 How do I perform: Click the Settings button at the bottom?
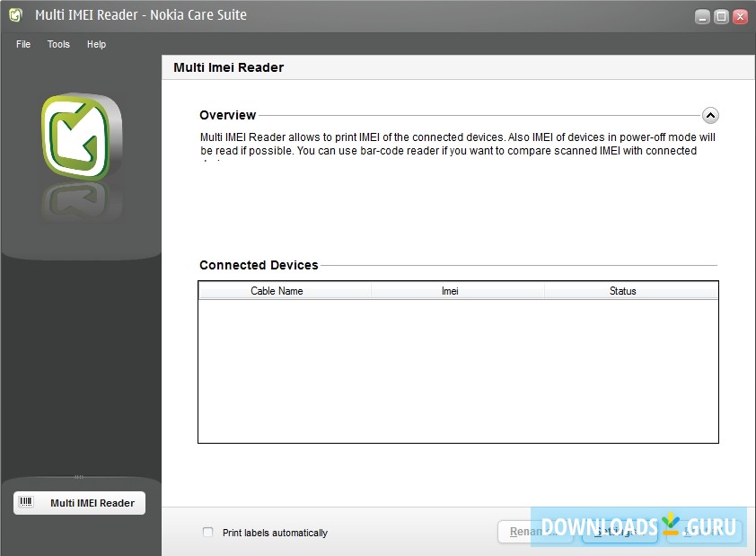(x=620, y=532)
